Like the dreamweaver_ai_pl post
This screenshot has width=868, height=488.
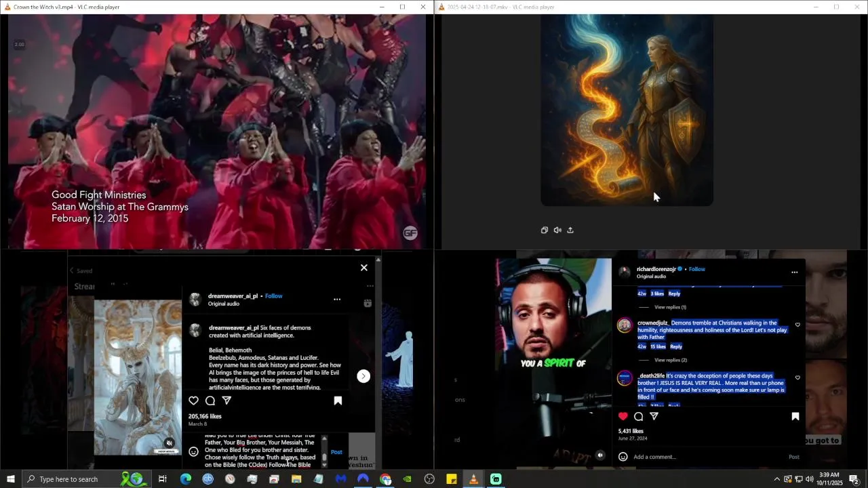click(x=193, y=401)
